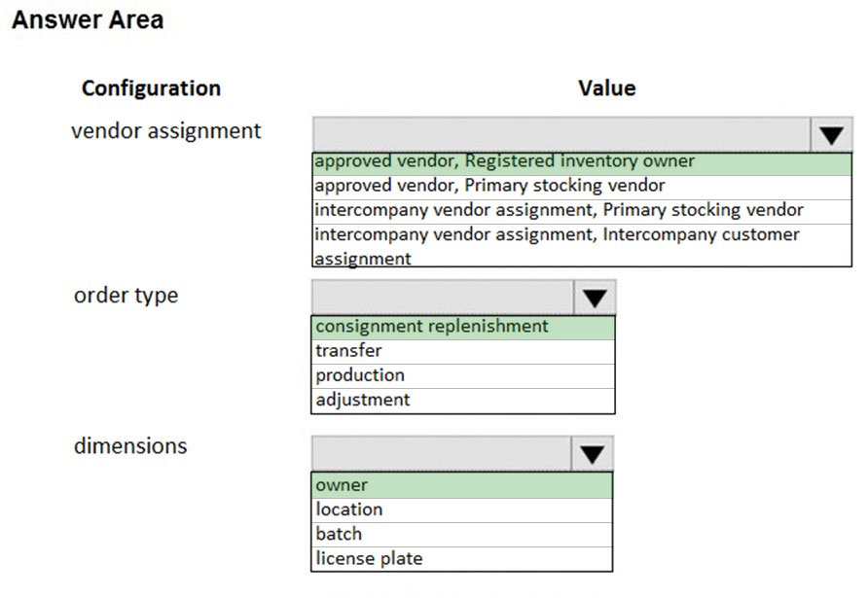Select approved vendor, Registered inventory owner

582,163
